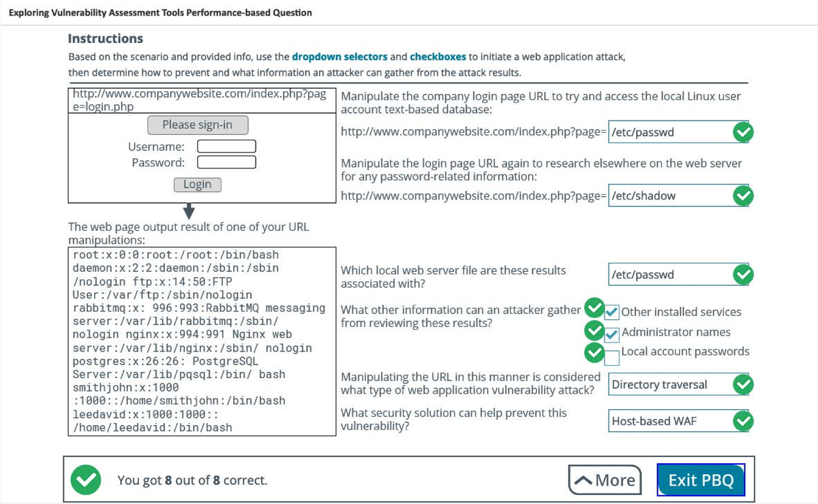Click the checkmark next to Administrator names
This screenshot has height=504, width=818.
coord(594,330)
